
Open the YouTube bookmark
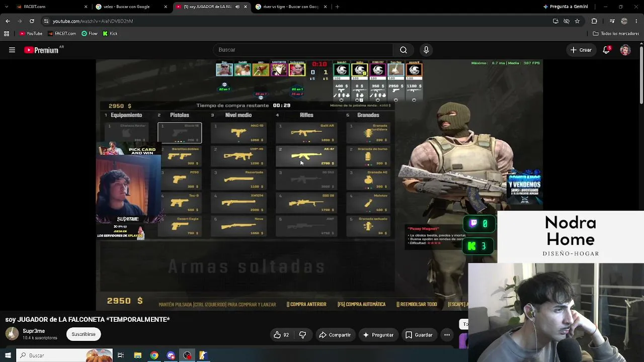(x=31, y=34)
